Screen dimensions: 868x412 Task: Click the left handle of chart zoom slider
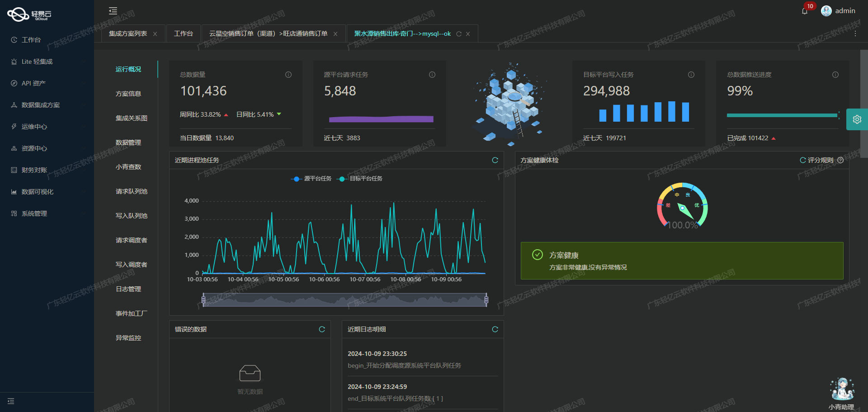tap(203, 299)
